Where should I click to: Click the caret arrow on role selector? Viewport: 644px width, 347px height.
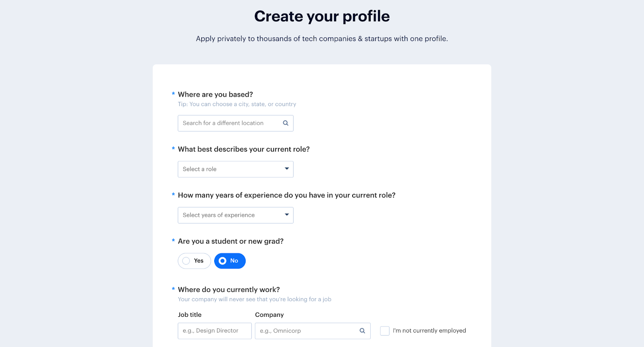287,169
